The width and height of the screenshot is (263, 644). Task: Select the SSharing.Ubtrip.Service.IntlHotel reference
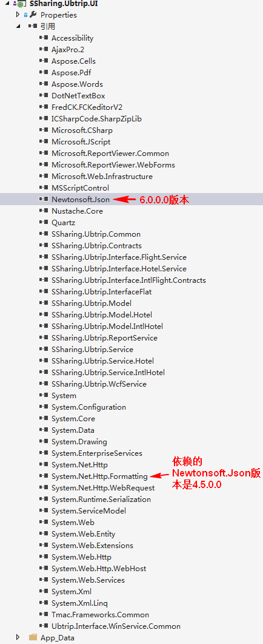coord(108,373)
